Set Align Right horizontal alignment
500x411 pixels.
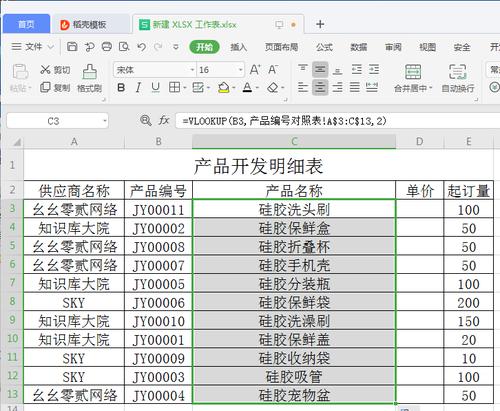pyautogui.click(x=338, y=88)
